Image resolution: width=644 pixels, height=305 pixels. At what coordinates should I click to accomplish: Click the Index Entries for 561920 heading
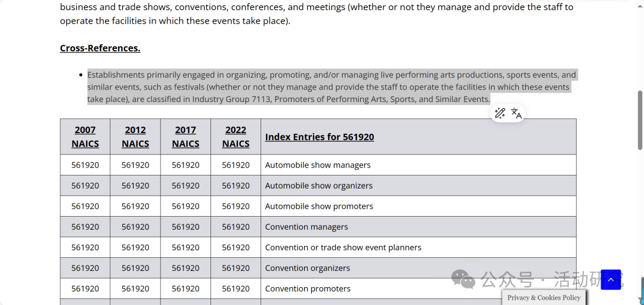(320, 137)
